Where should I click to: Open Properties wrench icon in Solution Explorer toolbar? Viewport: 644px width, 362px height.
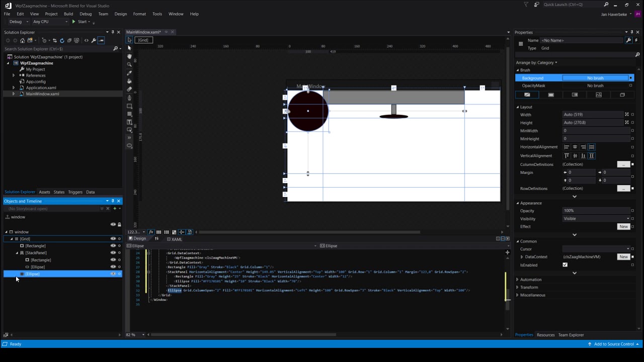(x=94, y=40)
